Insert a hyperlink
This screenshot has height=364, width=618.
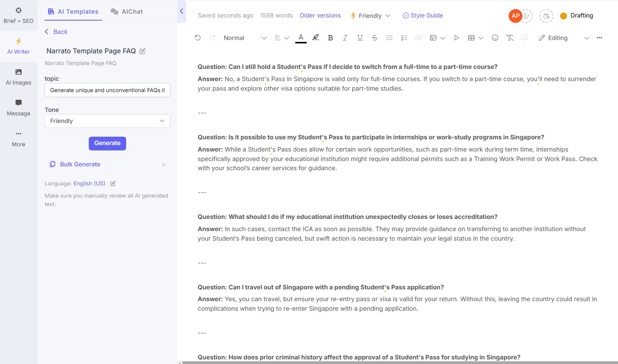[x=419, y=38]
